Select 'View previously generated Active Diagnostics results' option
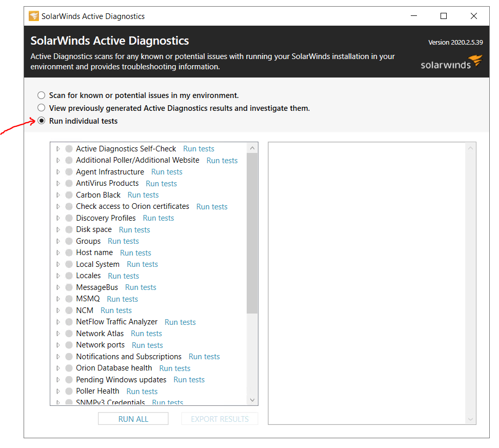499x448 pixels. pyautogui.click(x=42, y=108)
